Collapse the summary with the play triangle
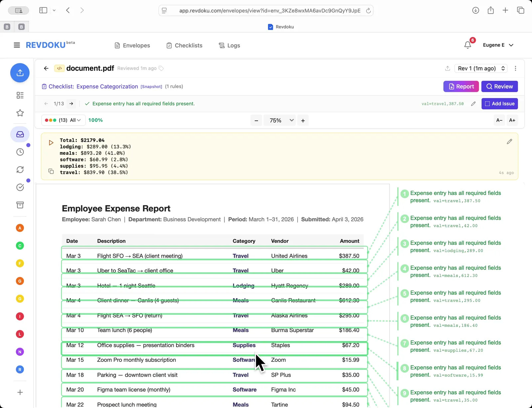The width and height of the screenshot is (532, 408). point(51,143)
